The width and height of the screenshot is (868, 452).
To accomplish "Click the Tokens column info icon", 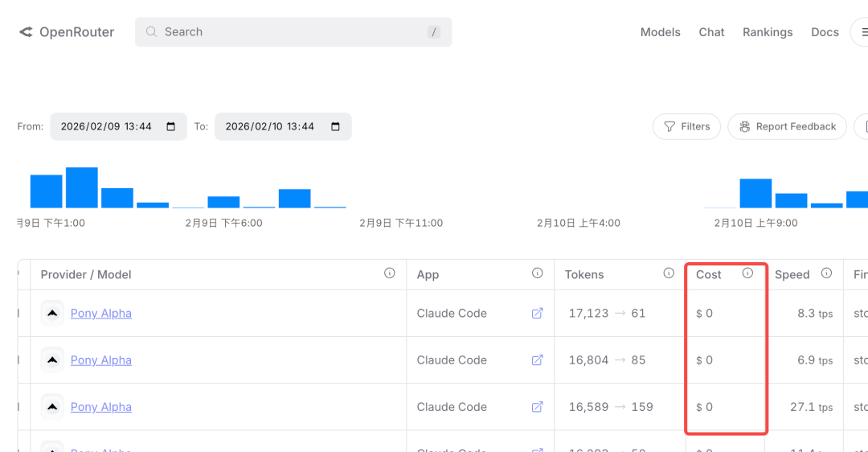I will (669, 273).
